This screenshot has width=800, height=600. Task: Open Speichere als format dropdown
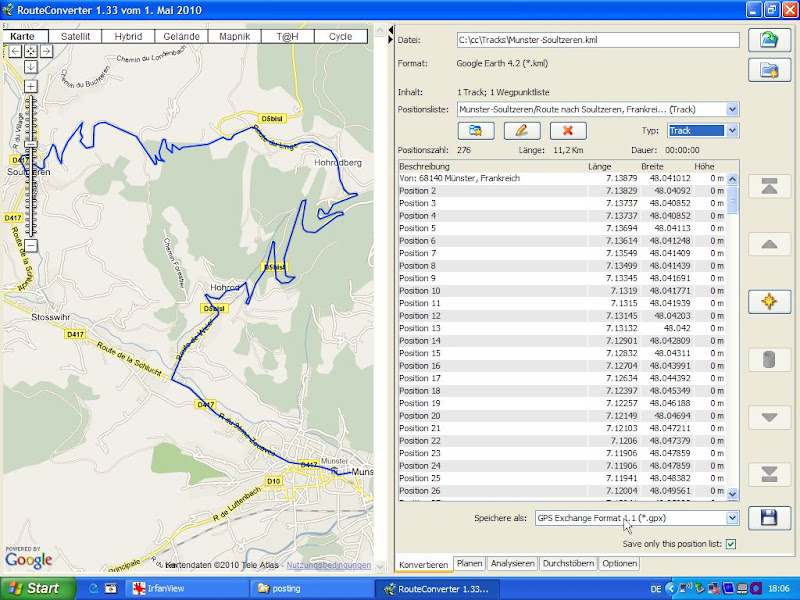[732, 518]
